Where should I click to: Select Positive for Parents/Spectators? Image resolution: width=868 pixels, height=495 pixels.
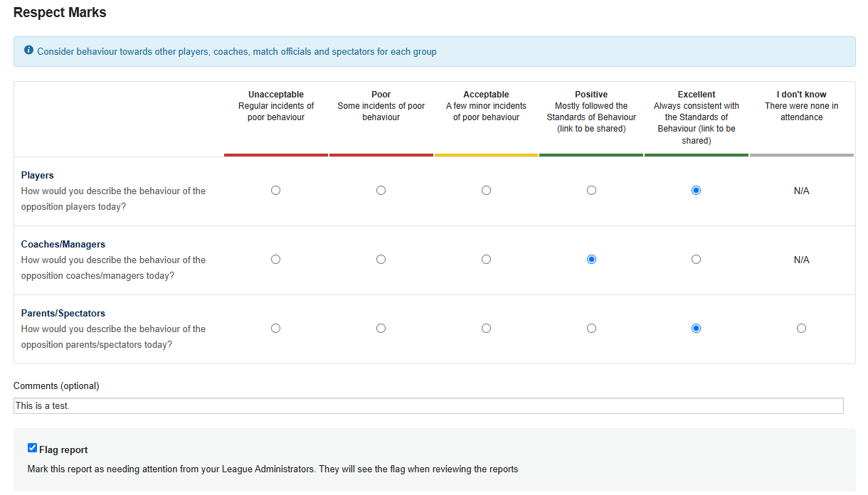coord(591,329)
